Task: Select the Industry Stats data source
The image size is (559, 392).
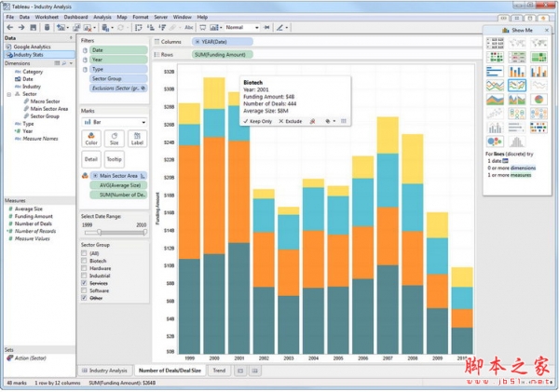Action: pos(39,55)
